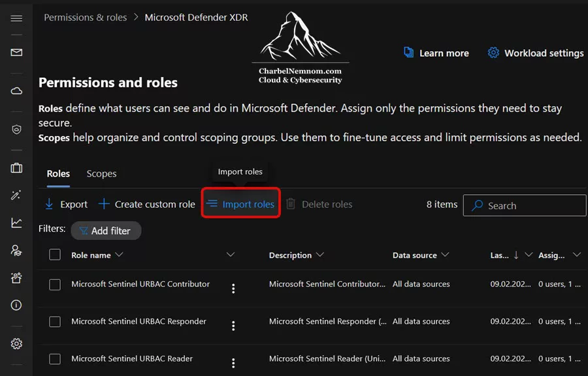Click Create custom role label
This screenshot has width=588, height=376.
[x=155, y=205]
